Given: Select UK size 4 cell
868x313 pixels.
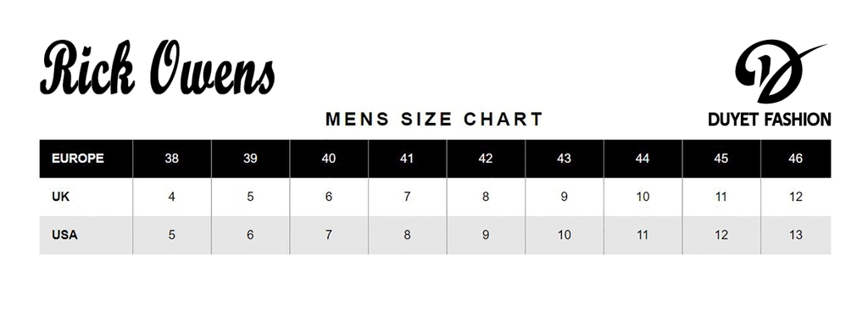Looking at the screenshot, I should (171, 197).
